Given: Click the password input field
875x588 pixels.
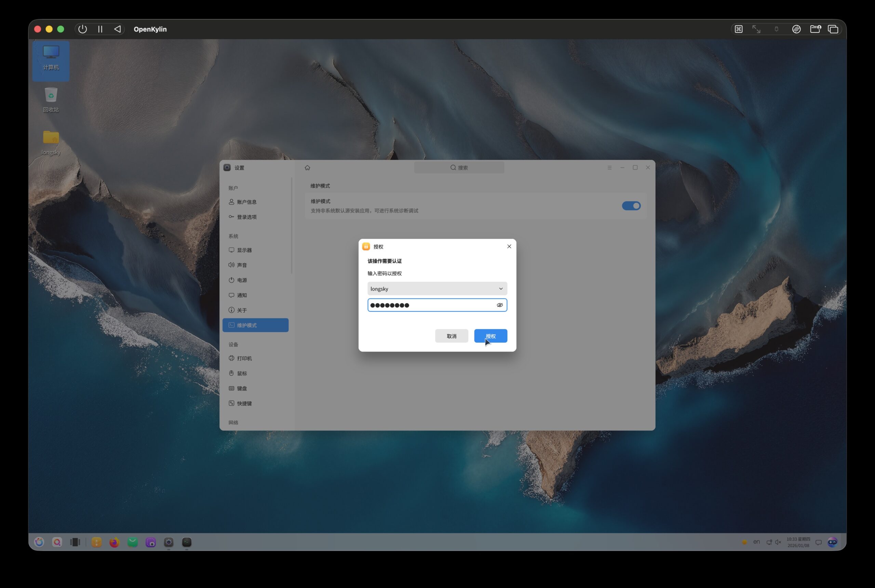Looking at the screenshot, I should pos(431,305).
